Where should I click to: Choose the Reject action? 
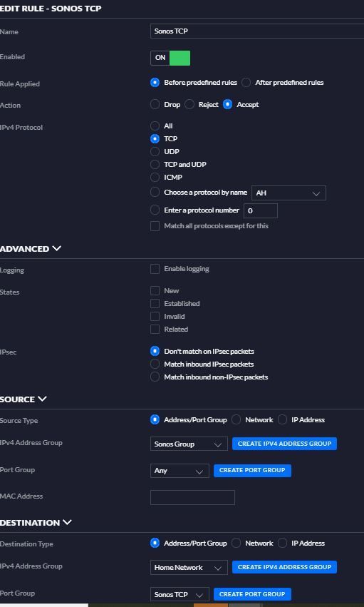pyautogui.click(x=189, y=105)
